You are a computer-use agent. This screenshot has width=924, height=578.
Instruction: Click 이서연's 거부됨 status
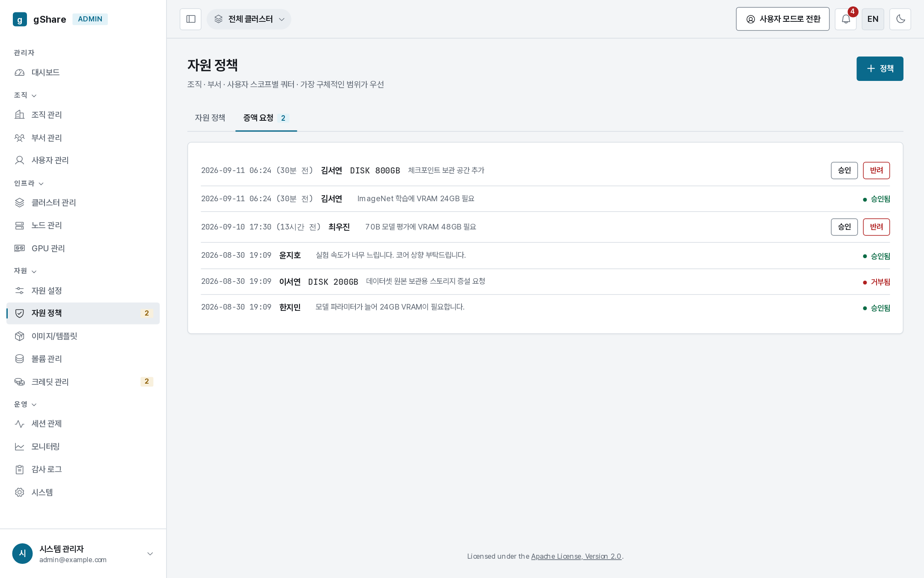(x=876, y=282)
